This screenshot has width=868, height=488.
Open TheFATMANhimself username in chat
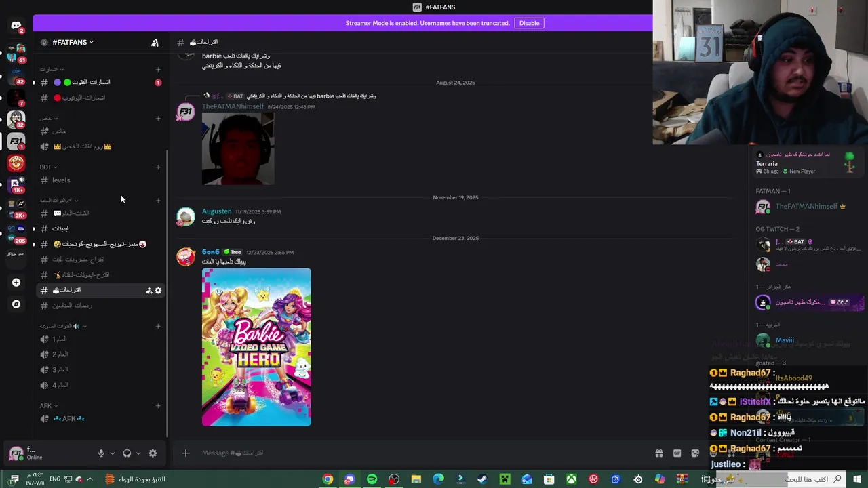(233, 107)
